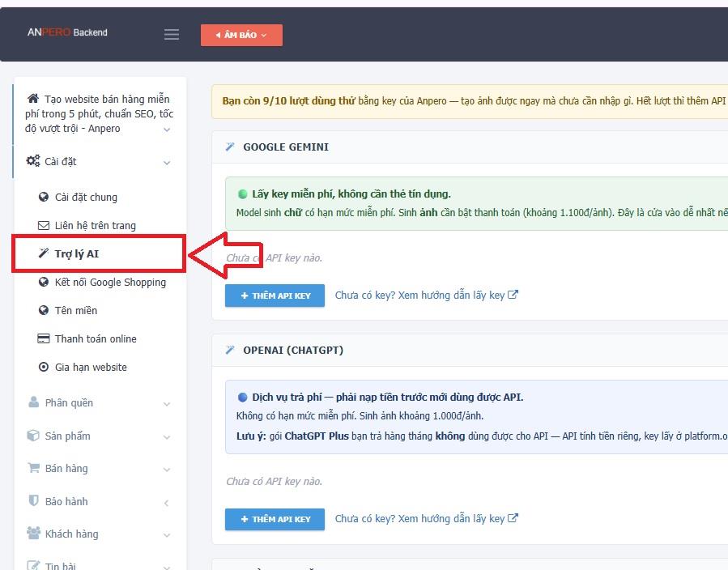Click the Bạn còn 9/10 lượt dùng thử notice

(470, 101)
